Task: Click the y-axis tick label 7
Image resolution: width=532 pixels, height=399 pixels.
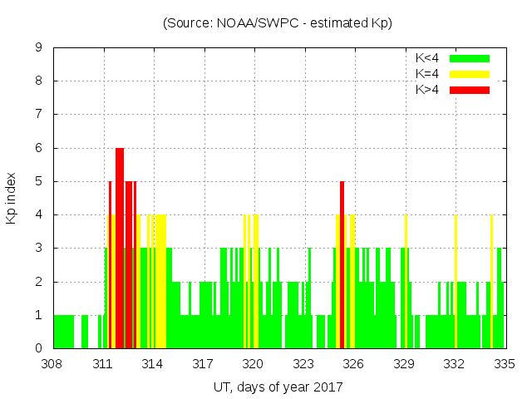Action: coord(39,115)
